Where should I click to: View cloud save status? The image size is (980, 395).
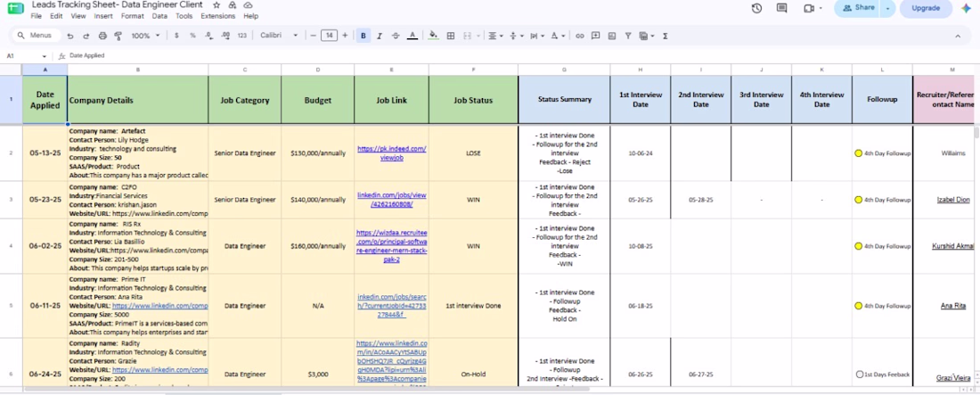(x=249, y=5)
